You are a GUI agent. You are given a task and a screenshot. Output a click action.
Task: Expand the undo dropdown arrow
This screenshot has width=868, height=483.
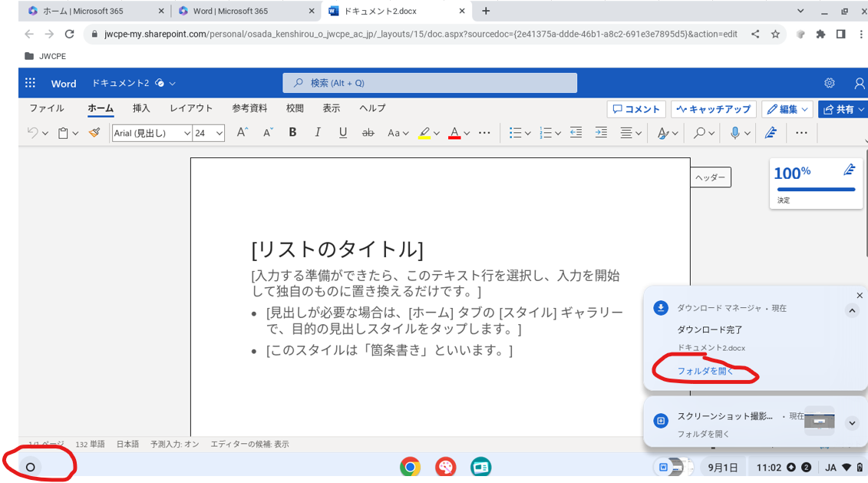pyautogui.click(x=45, y=134)
